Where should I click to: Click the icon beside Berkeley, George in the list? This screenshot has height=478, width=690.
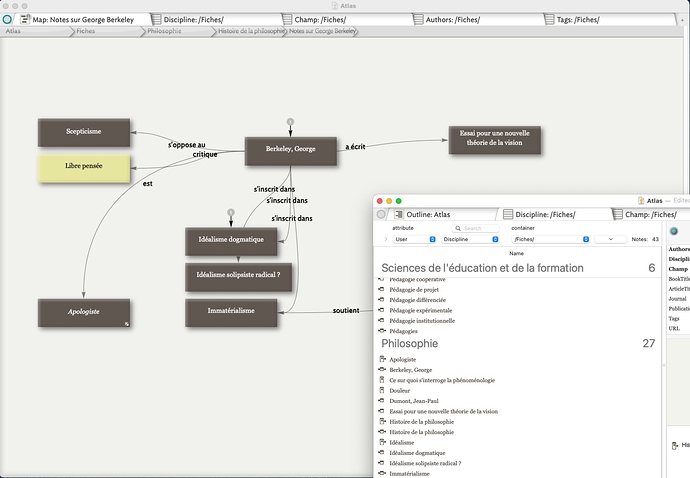click(382, 370)
